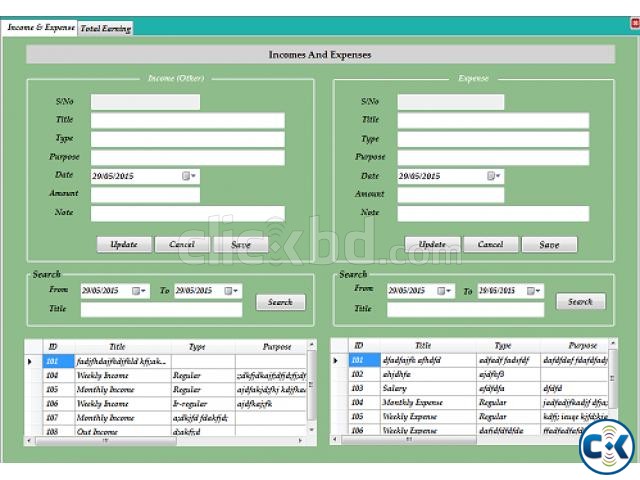Run Search in the Expense search panel
Screen dimensions: 640x480
pos(580,301)
